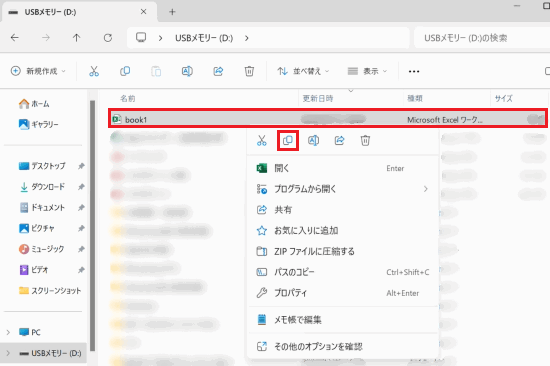Select USBメモリー (D:) in the navigation pane
This screenshot has width=550, height=366.
tap(51, 353)
